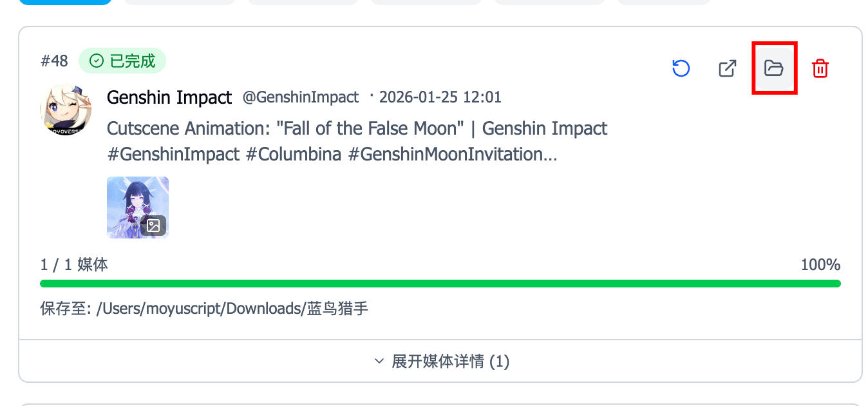Click the 1 / 1 媒体 count label
868x406 pixels.
[x=74, y=265]
